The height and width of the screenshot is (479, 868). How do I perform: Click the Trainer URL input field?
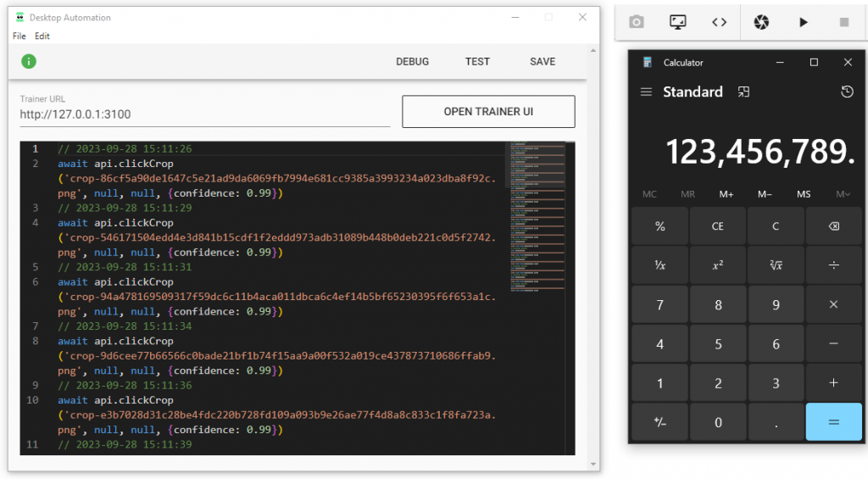pyautogui.click(x=205, y=114)
